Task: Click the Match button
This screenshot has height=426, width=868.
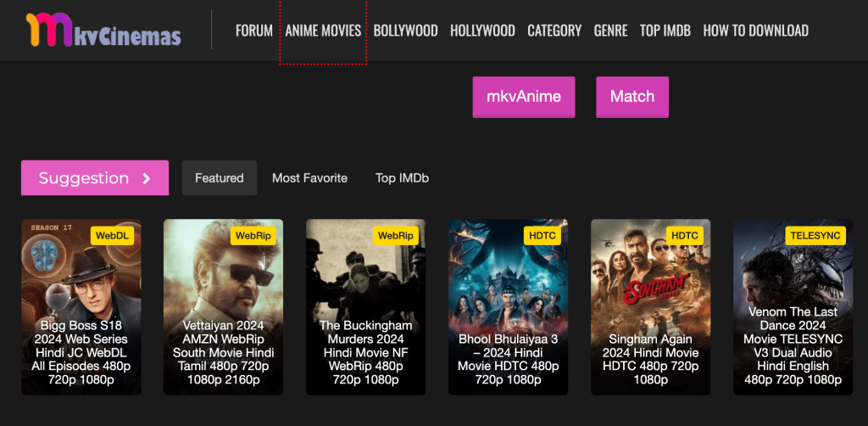Action: coord(632,97)
